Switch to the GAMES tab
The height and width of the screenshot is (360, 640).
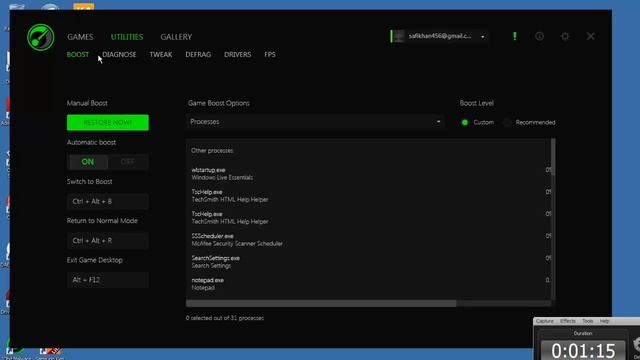tap(80, 37)
